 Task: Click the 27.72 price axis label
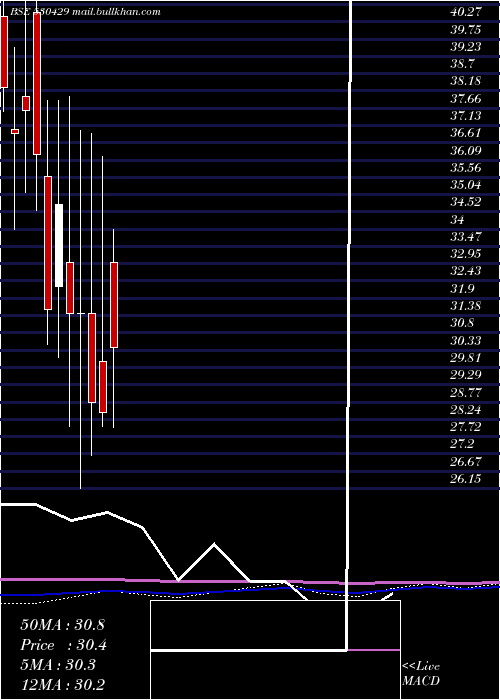[x=466, y=427]
